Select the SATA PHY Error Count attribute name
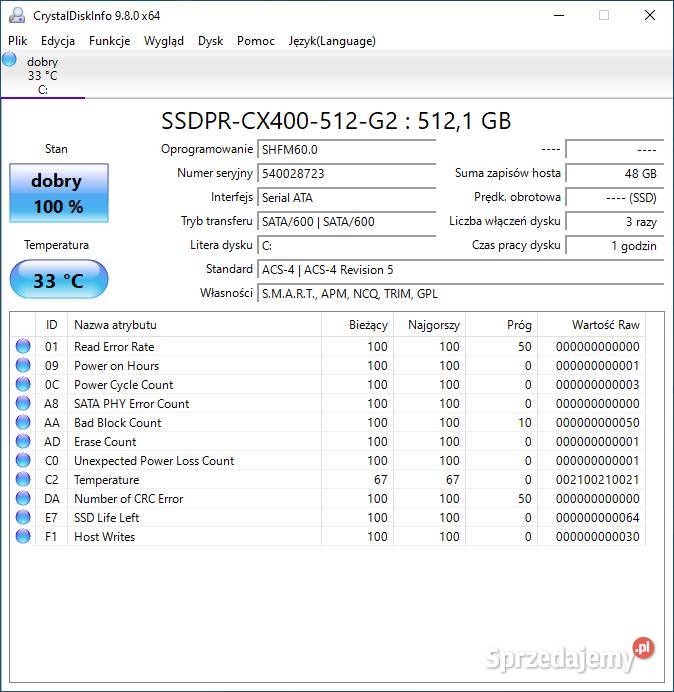Viewport: 674px width, 692px height. pos(132,404)
